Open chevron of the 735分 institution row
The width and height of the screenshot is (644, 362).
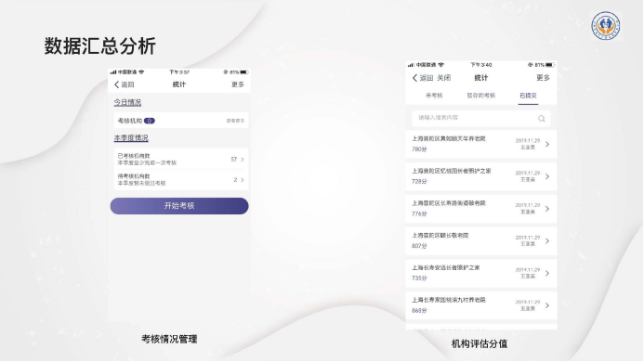click(547, 273)
